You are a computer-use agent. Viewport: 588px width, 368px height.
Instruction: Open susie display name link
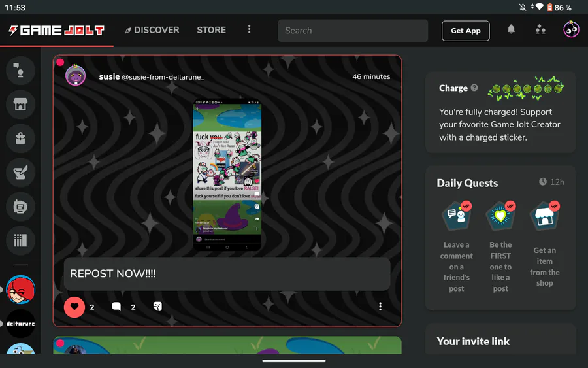point(109,76)
